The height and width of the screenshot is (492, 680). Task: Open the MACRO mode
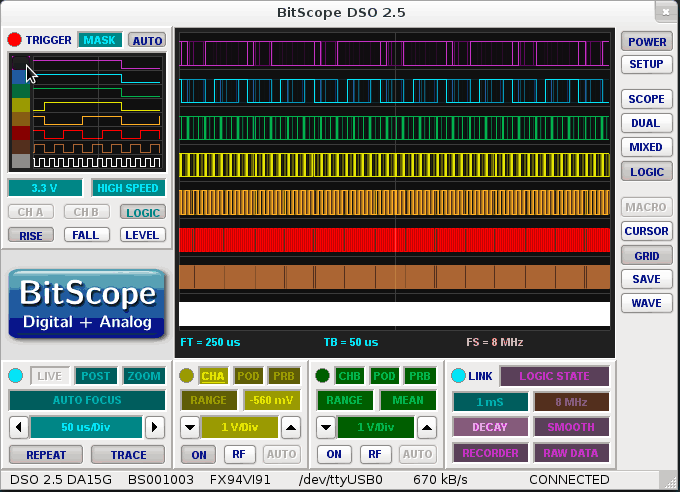pyautogui.click(x=647, y=207)
